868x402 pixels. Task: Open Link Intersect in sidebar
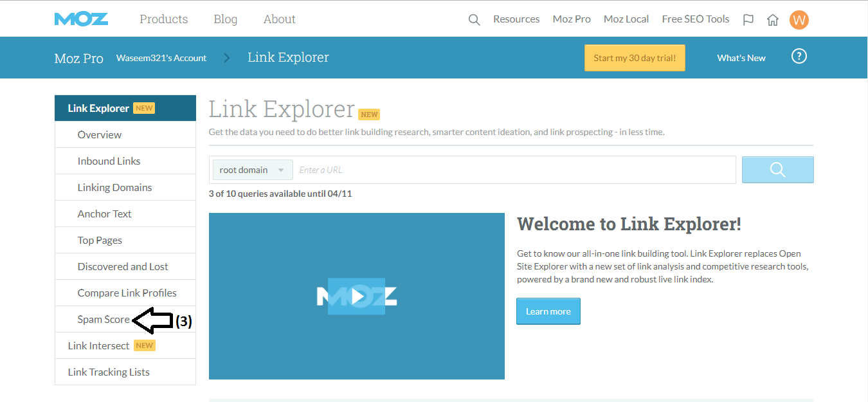(x=125, y=345)
